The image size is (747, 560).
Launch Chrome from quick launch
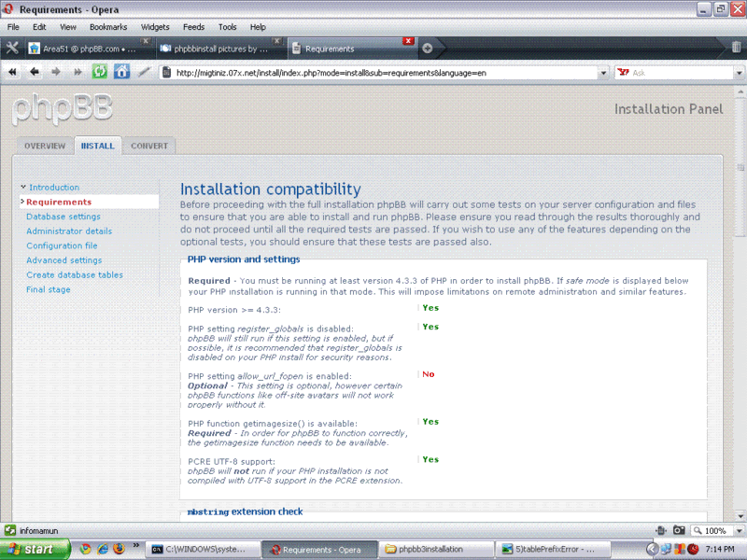point(85,549)
